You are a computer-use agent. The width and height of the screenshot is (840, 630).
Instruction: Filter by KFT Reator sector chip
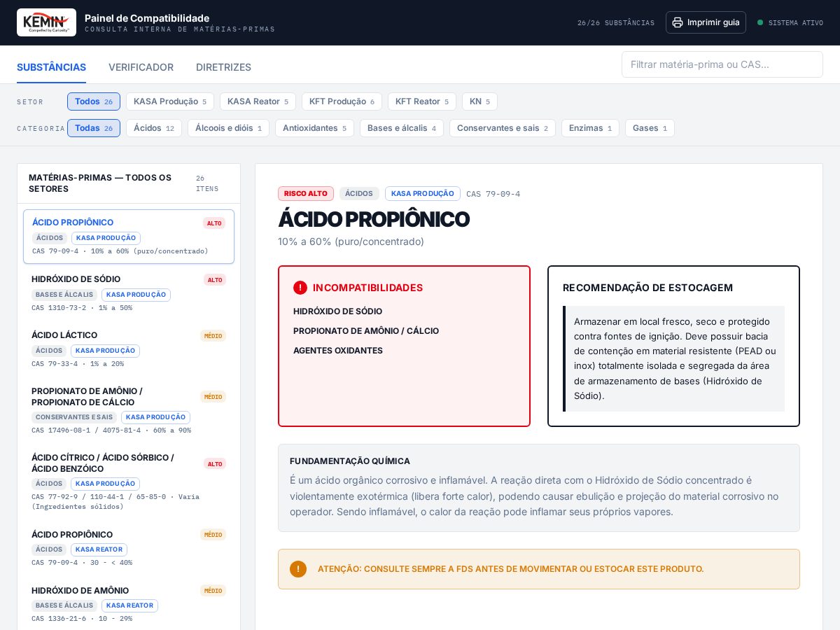[x=422, y=101]
